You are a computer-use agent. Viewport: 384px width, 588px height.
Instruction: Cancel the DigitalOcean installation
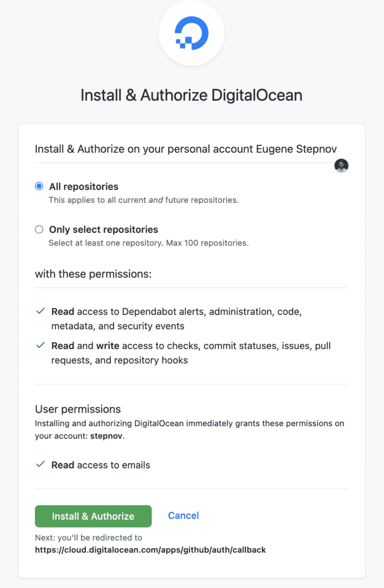point(183,515)
